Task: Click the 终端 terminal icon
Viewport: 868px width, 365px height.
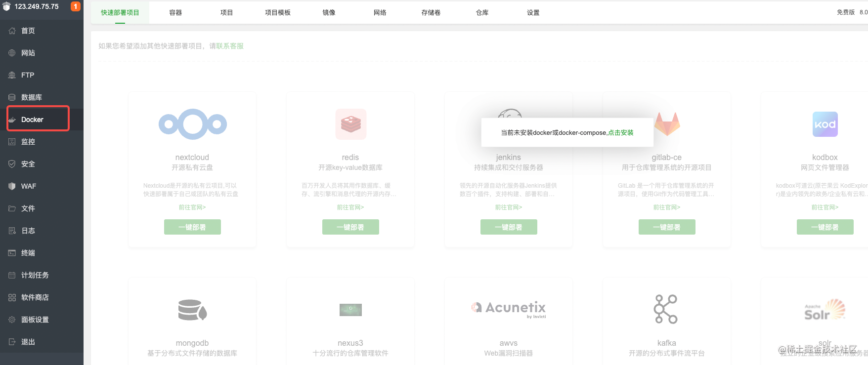Action: (12, 253)
